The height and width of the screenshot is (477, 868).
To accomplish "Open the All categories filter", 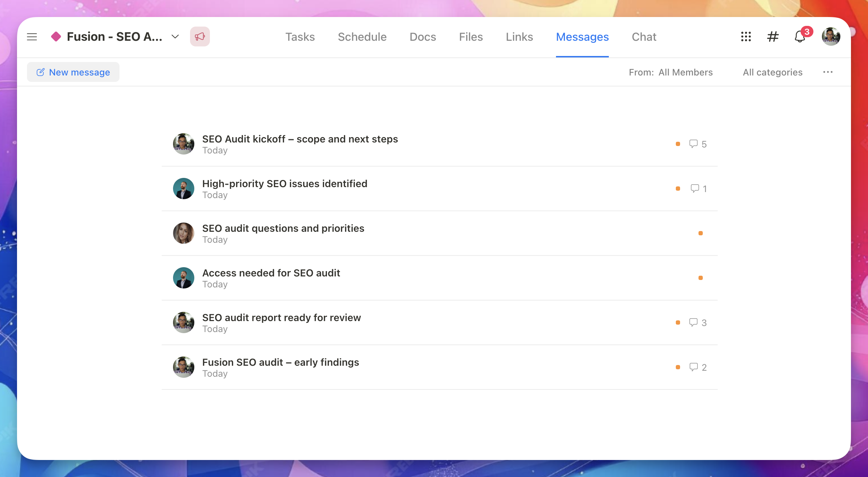I will coord(772,72).
